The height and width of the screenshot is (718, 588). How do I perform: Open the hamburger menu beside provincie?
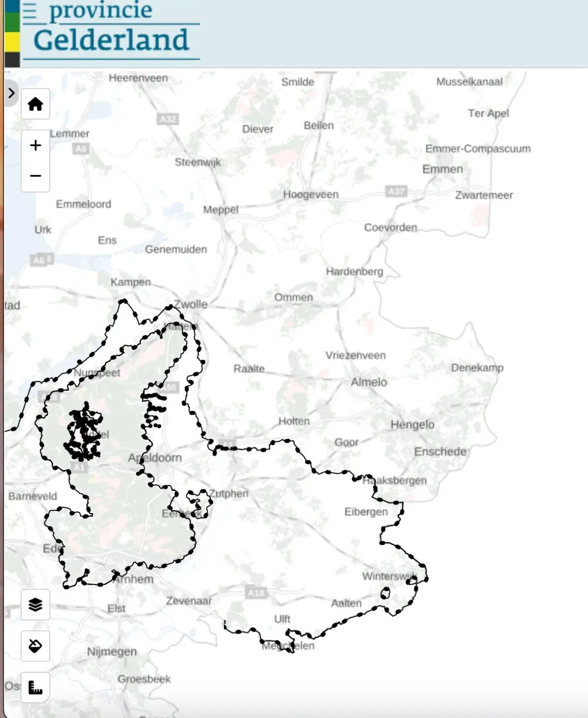pyautogui.click(x=30, y=11)
